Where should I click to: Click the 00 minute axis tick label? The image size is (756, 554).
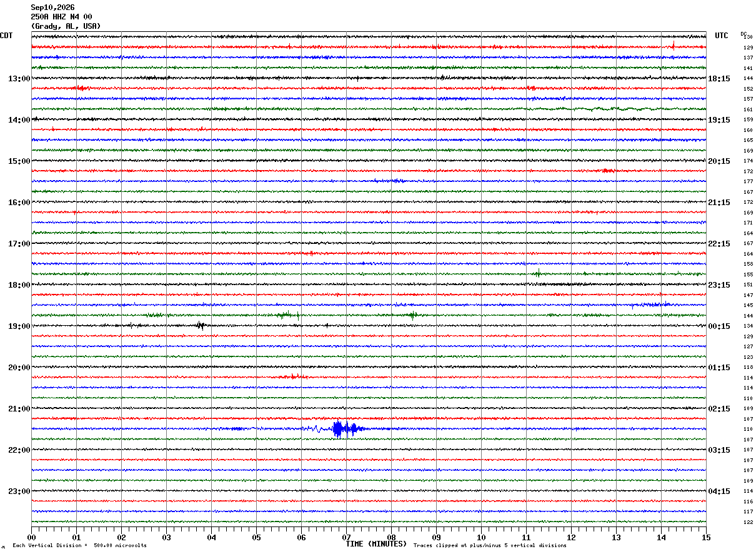click(x=31, y=538)
